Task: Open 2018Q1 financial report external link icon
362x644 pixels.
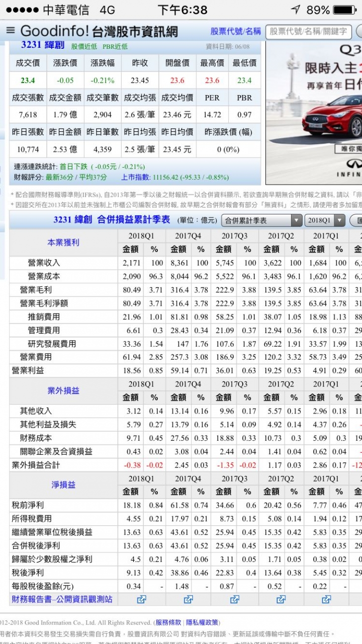Action: coord(141,599)
